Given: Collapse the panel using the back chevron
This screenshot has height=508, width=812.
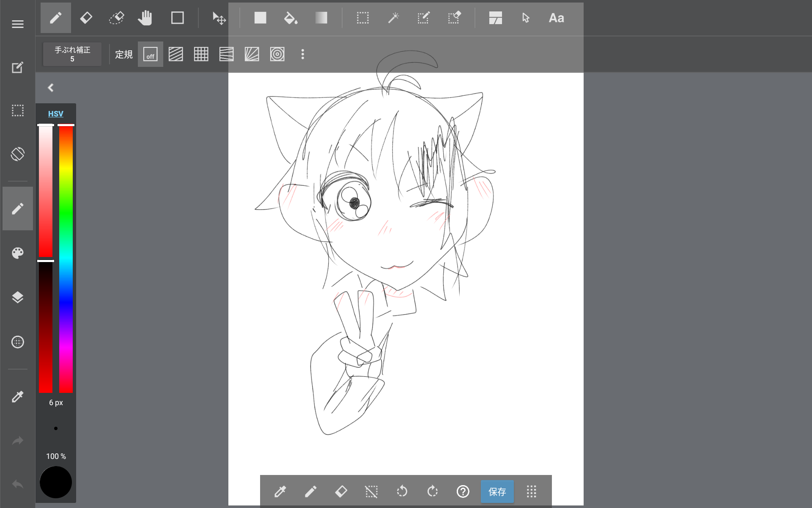Looking at the screenshot, I should coord(51,88).
